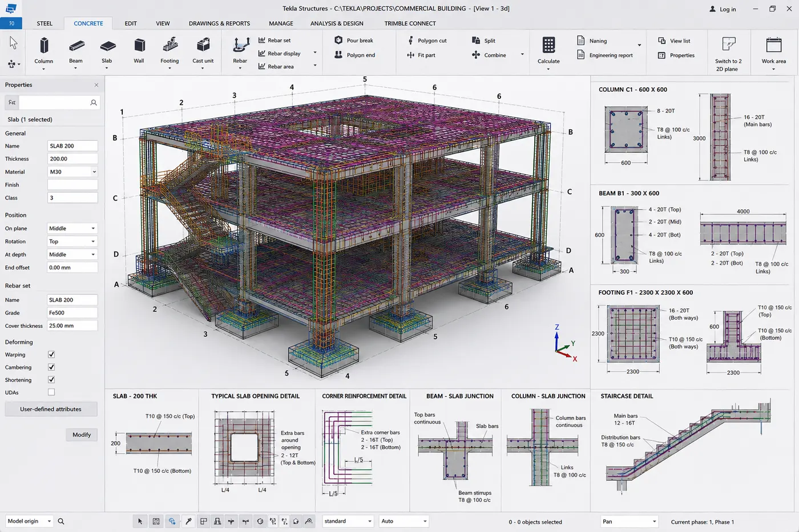This screenshot has width=799, height=532.
Task: Use the Polygon cut tool
Action: (x=427, y=40)
